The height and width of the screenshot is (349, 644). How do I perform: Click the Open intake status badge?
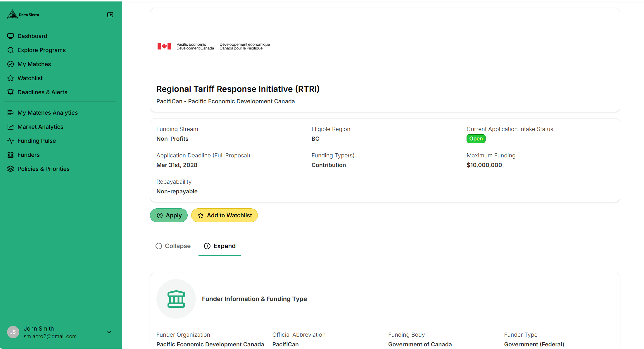click(476, 139)
